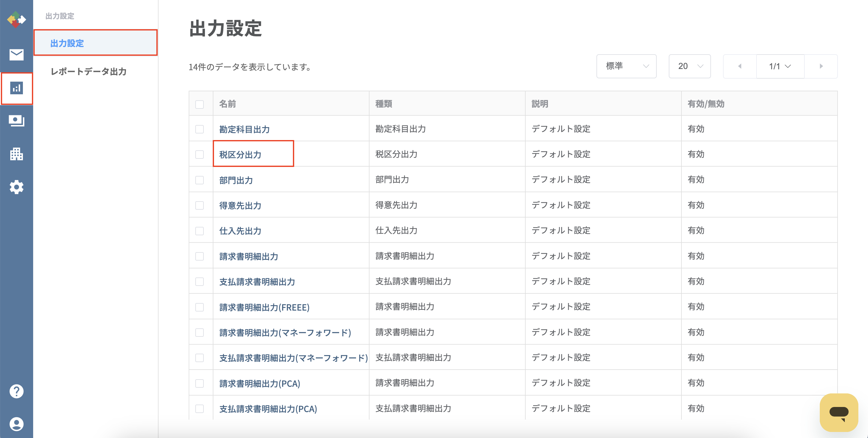
Task: Click the 14件のデータを表示しています text
Action: coord(250,67)
